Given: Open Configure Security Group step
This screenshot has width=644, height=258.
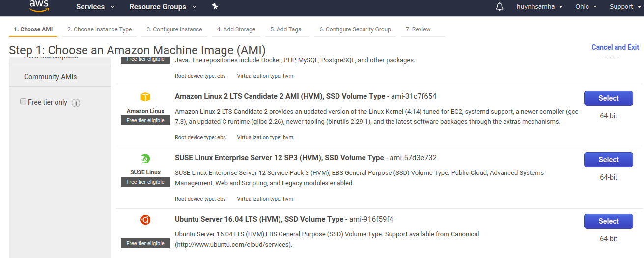Looking at the screenshot, I should 355,29.
